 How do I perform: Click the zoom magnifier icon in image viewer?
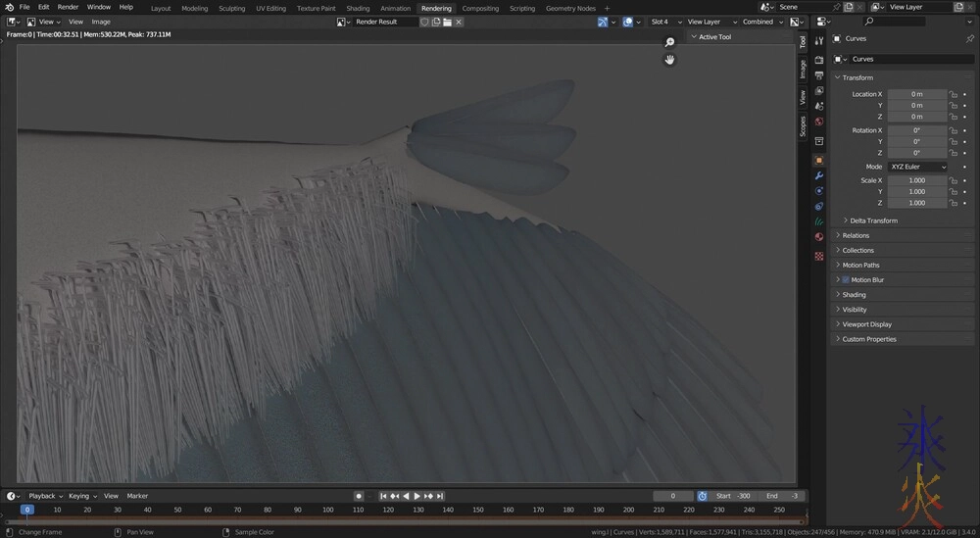pyautogui.click(x=670, y=42)
